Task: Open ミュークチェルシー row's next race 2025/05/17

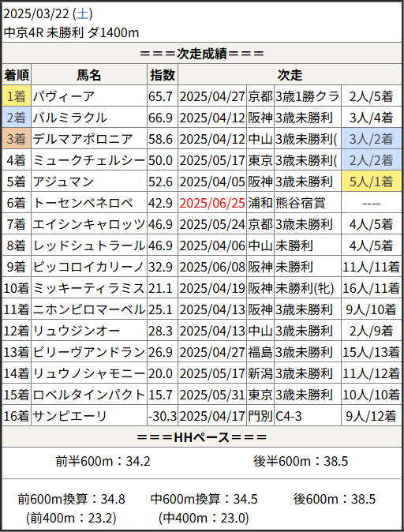Action: click(x=212, y=160)
